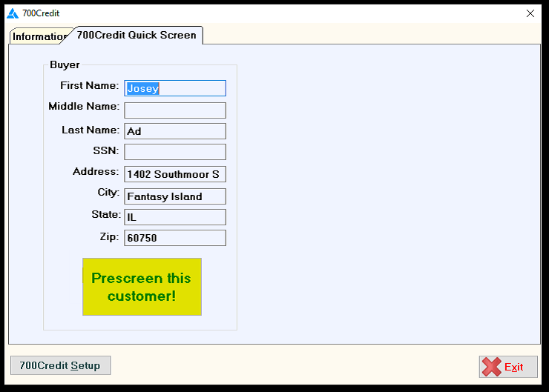The width and height of the screenshot is (549, 392).
Task: Click the 700Credit title bar text
Action: pos(41,13)
